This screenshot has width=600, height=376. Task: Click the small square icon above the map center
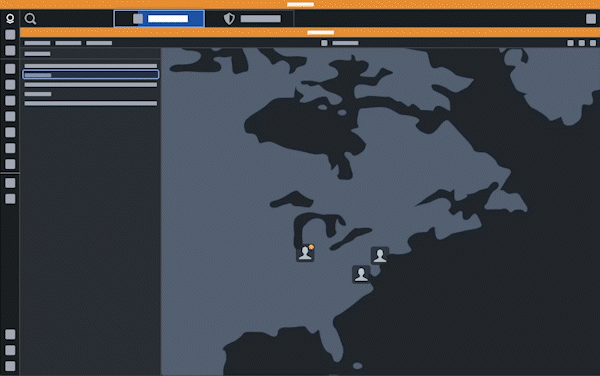(x=324, y=43)
